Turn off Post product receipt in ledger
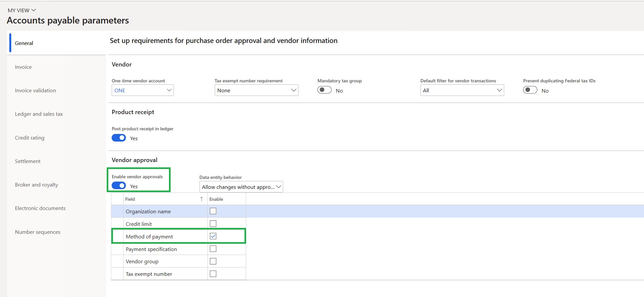The width and height of the screenshot is (644, 297). (119, 138)
